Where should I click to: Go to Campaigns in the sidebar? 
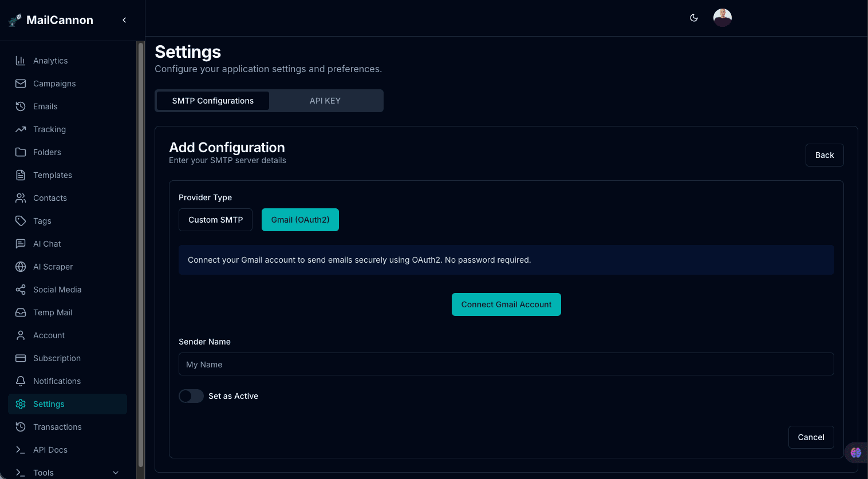pyautogui.click(x=68, y=84)
